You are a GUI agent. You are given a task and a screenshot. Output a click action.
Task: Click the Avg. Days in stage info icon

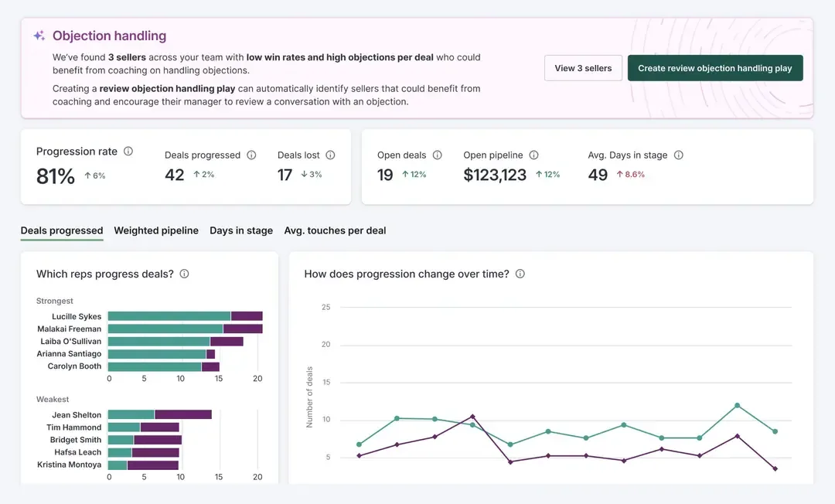point(678,155)
